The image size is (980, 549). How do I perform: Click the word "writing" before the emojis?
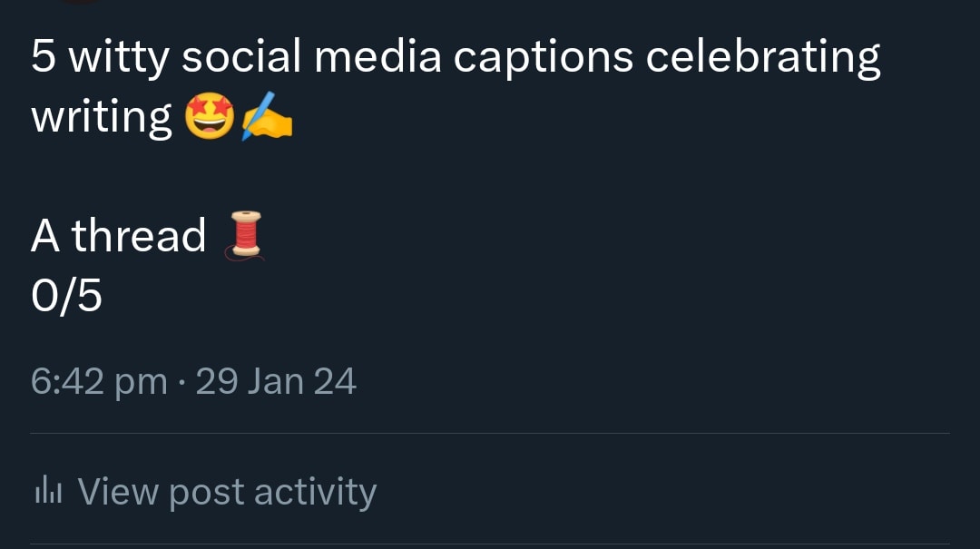102,118
